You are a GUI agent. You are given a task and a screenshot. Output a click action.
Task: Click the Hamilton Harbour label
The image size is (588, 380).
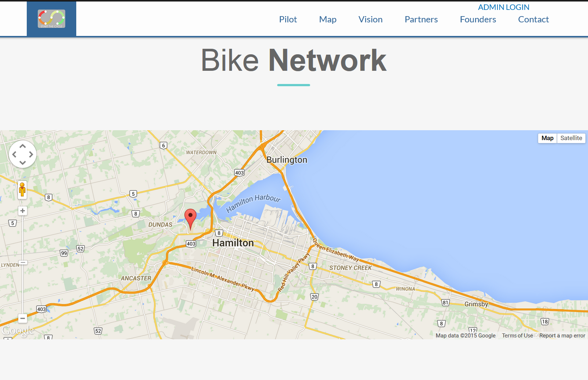[x=253, y=203]
